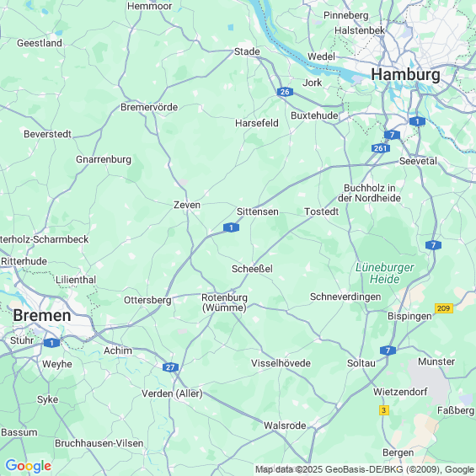Image resolution: width=476 pixels, height=476 pixels.
Task: Click the Schneverdingen town label
Action: pos(345,297)
